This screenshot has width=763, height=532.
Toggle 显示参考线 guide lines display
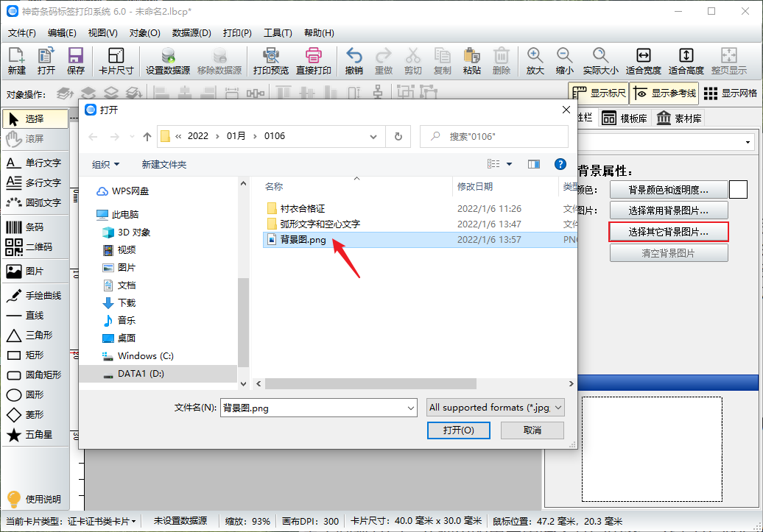click(665, 93)
